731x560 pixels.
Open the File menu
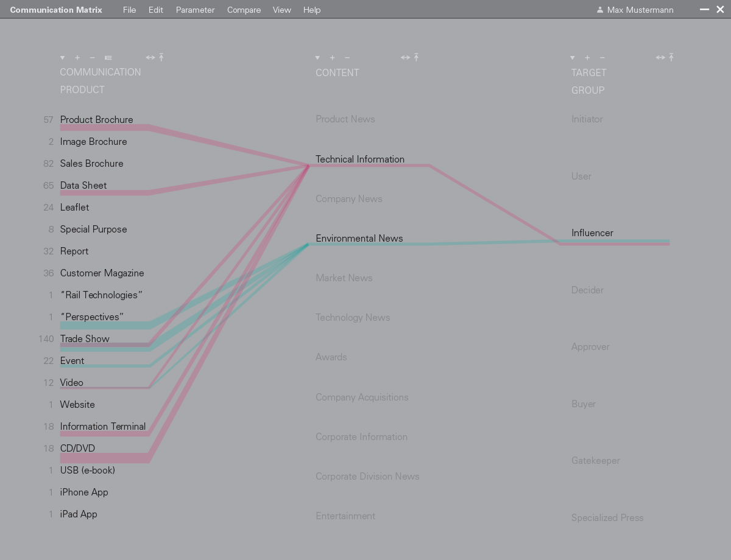click(130, 10)
